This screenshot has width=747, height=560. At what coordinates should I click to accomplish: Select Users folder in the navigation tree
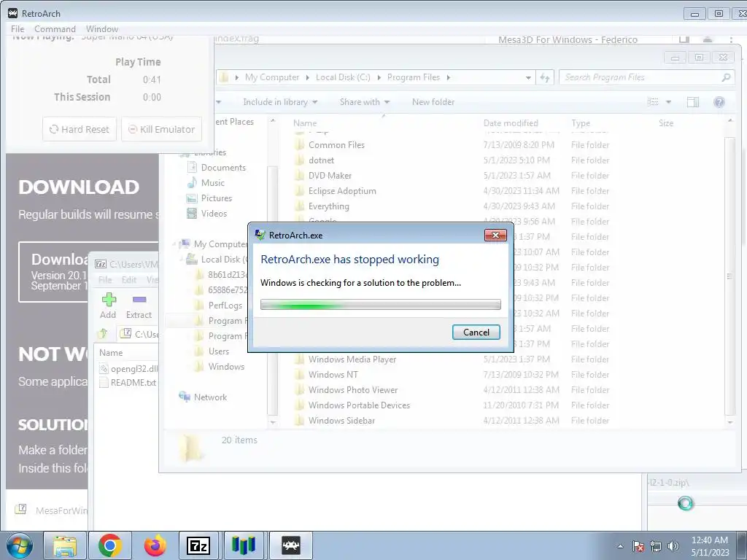pyautogui.click(x=213, y=351)
